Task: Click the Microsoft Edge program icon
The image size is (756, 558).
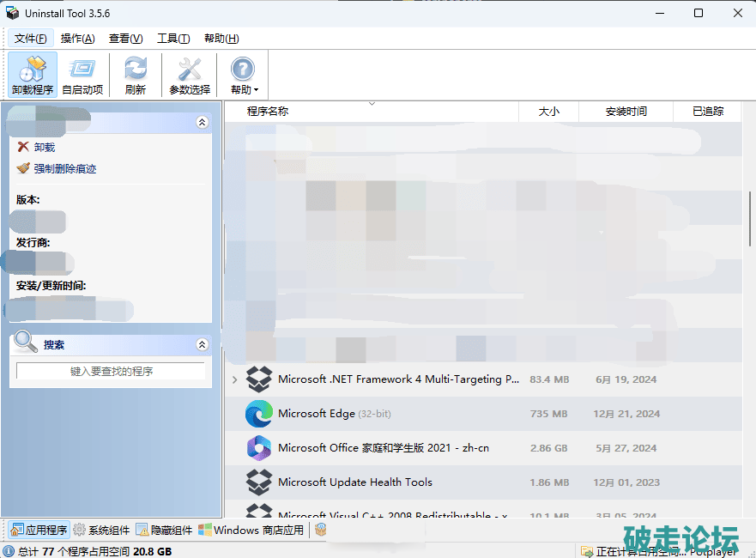Action: (258, 414)
